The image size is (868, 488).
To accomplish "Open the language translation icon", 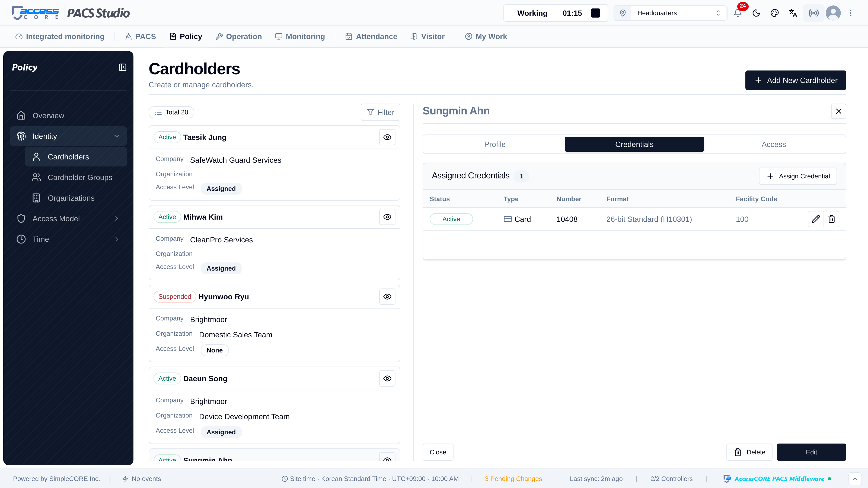I will (793, 13).
